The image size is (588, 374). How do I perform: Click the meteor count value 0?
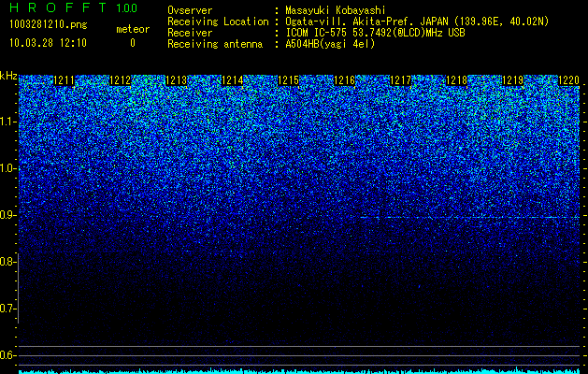133,43
